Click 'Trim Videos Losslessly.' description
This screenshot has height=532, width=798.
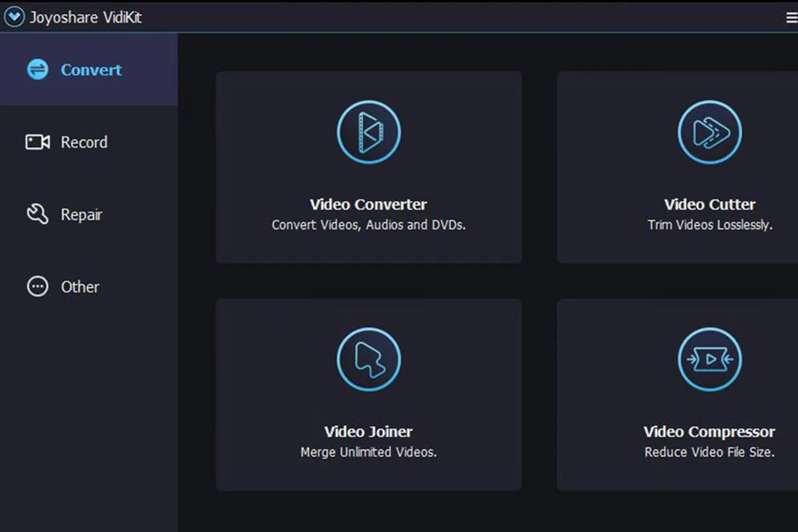710,225
